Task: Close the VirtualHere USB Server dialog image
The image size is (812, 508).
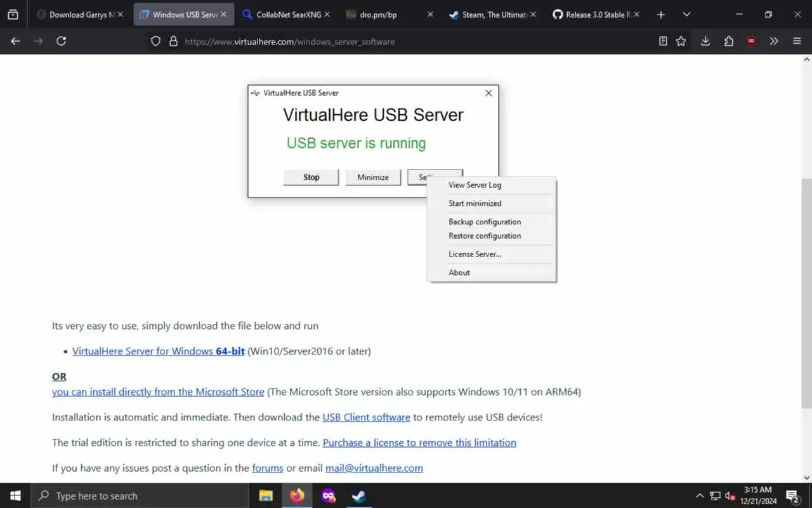Action: [488, 93]
